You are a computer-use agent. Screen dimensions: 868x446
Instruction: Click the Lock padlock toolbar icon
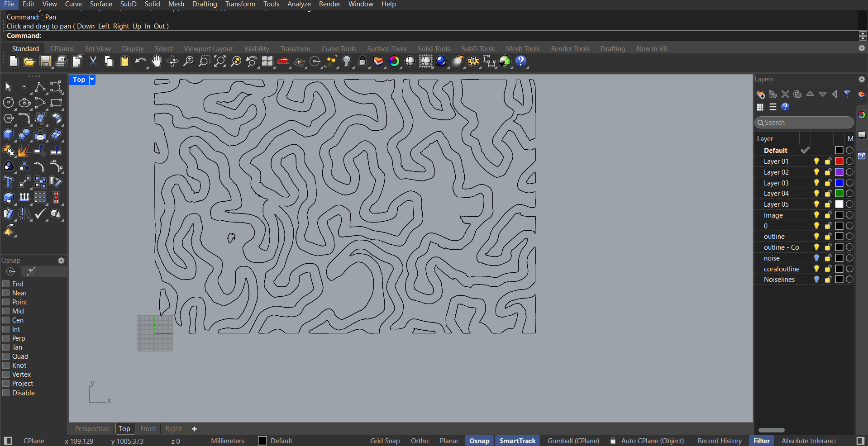coord(362,62)
